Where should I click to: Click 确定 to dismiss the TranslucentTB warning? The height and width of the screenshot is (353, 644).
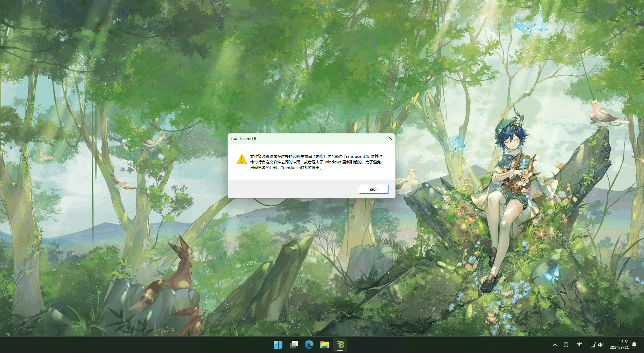point(373,189)
